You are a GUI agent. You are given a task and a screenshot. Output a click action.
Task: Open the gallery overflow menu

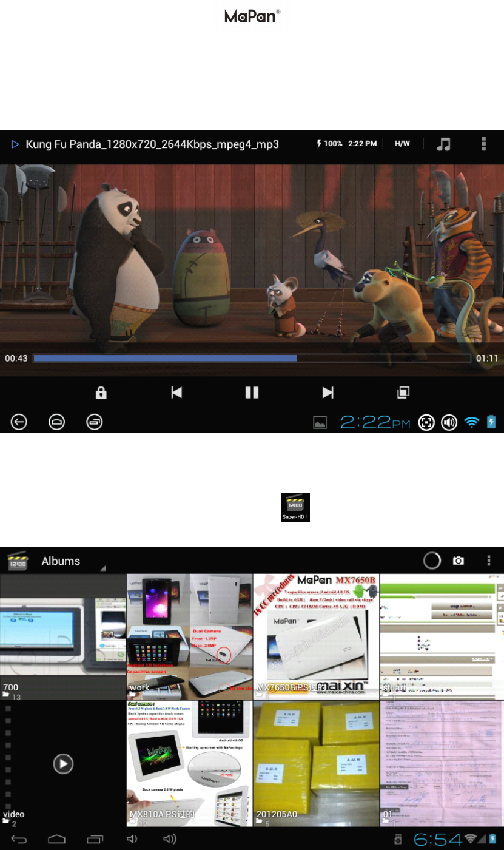click(x=489, y=561)
